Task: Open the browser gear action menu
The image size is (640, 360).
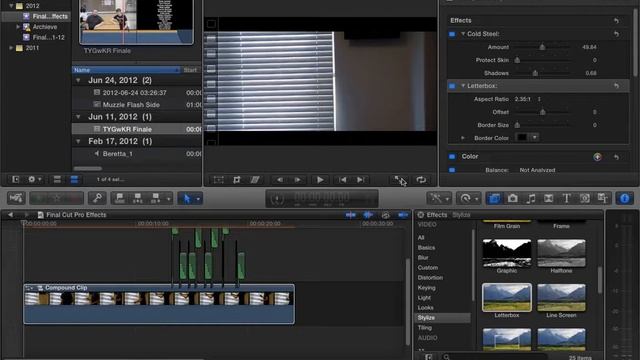Action: [x=34, y=180]
